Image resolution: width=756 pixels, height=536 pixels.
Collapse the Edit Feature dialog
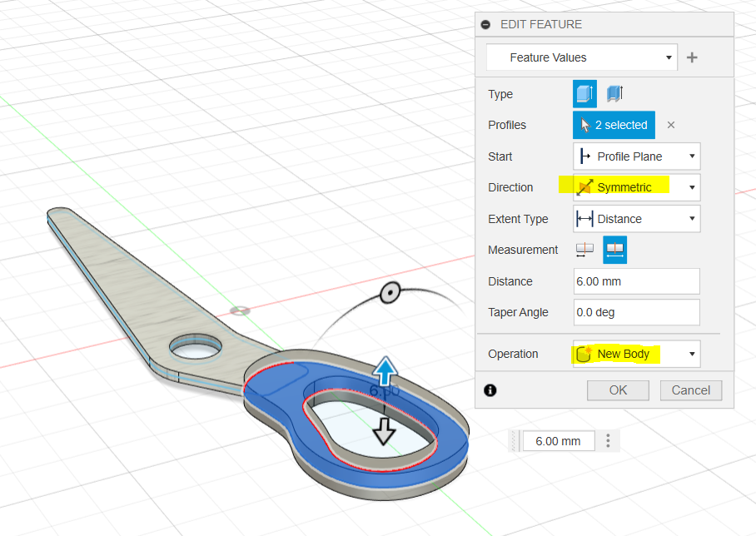coord(486,25)
